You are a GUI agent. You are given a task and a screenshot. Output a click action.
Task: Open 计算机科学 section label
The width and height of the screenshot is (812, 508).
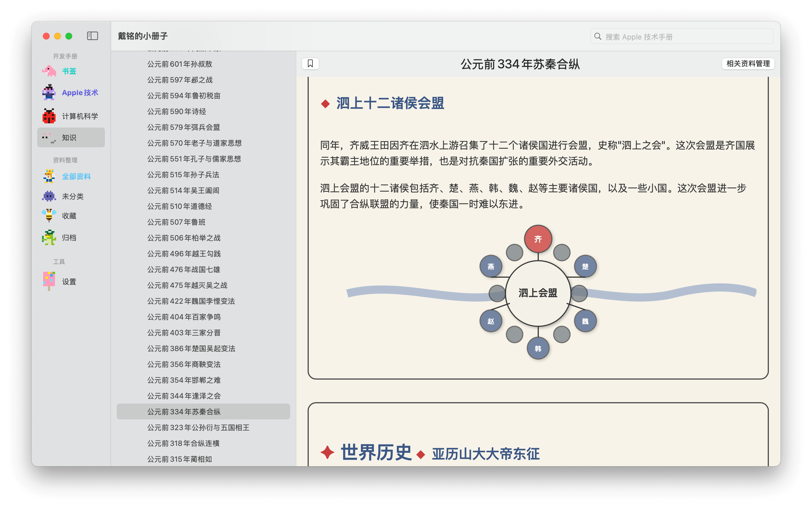pyautogui.click(x=80, y=116)
